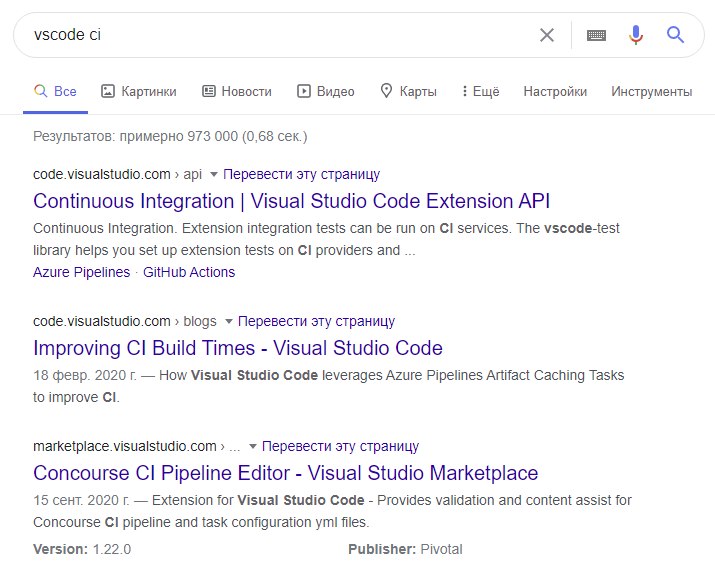This screenshot has width=715, height=578.
Task: Click 'Перевести эту страницу' for the blogs result
Action: [316, 321]
